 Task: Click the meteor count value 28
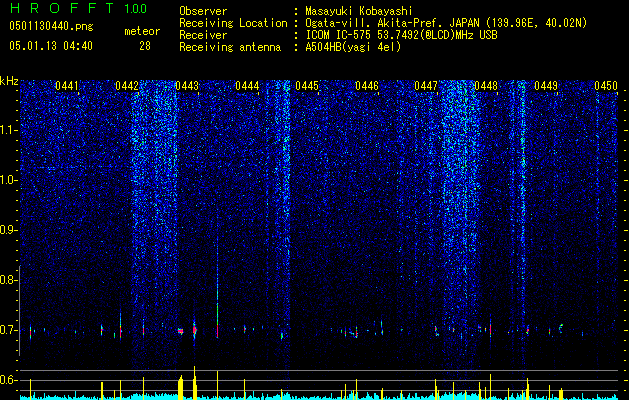pyautogui.click(x=145, y=46)
